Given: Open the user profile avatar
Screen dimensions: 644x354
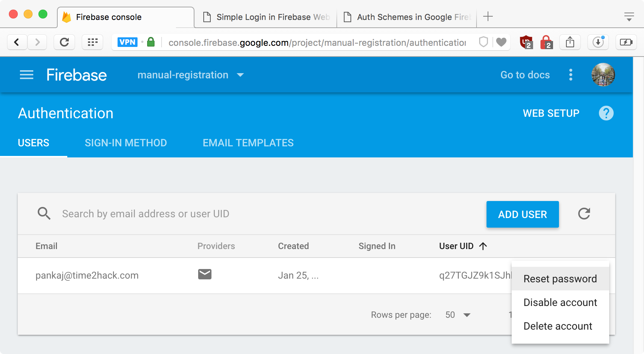Looking at the screenshot, I should [603, 75].
